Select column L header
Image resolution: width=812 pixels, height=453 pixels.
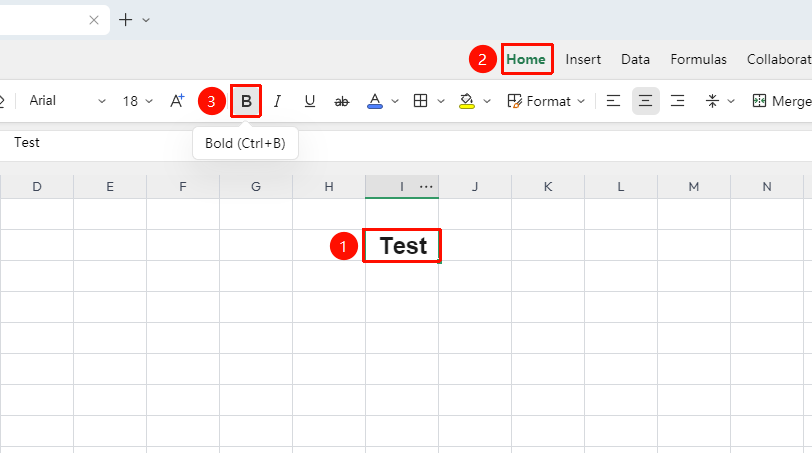click(621, 187)
